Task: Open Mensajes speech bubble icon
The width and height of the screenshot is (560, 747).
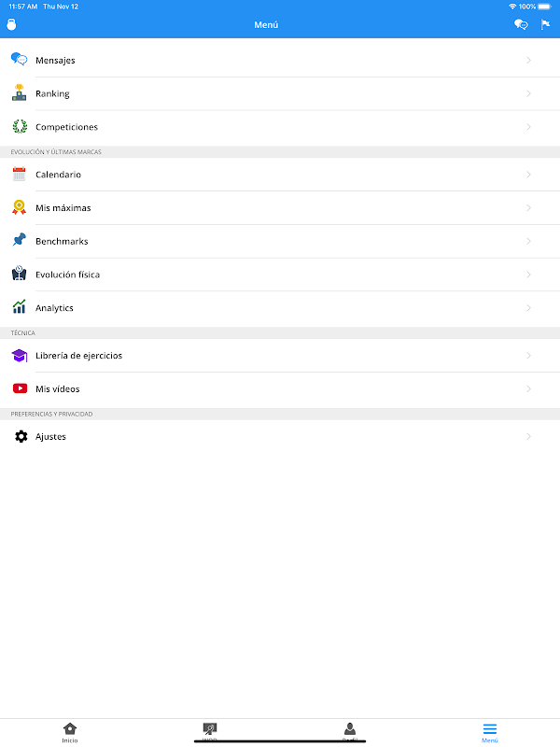Action: tap(20, 60)
